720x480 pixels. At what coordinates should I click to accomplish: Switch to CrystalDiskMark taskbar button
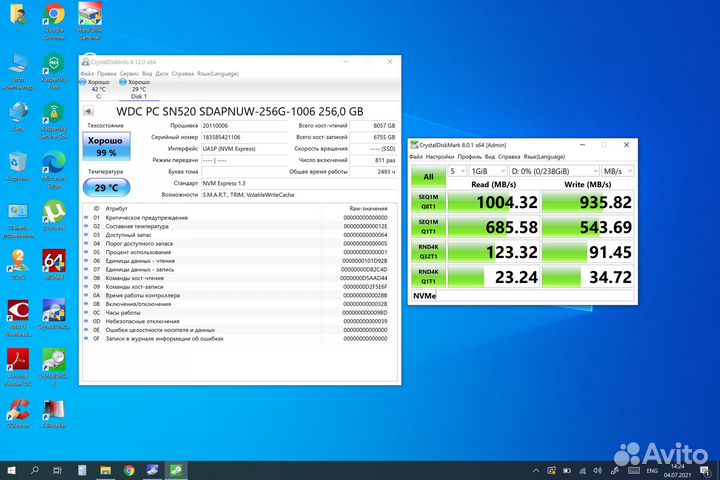pyautogui.click(x=176, y=470)
